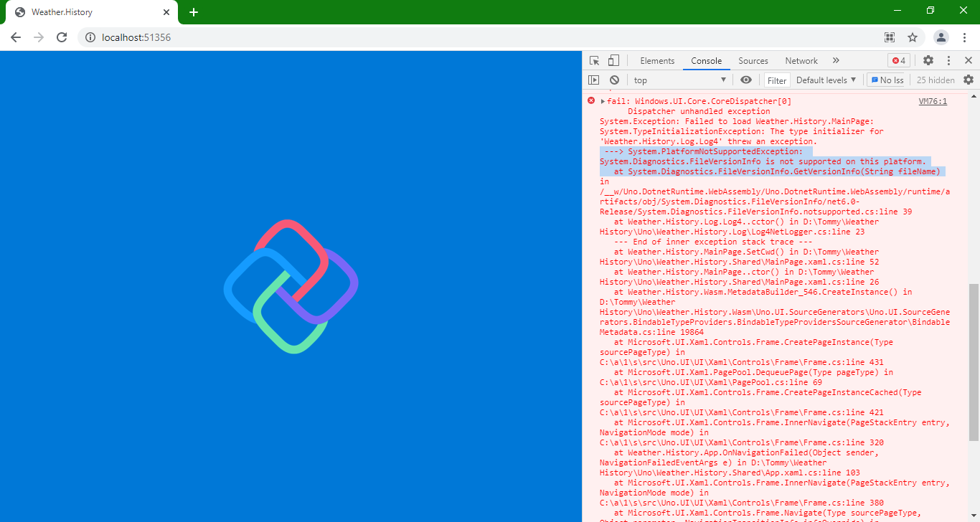Viewport: 980px width, 522px height.
Task: Click the clear console icon
Action: point(614,80)
